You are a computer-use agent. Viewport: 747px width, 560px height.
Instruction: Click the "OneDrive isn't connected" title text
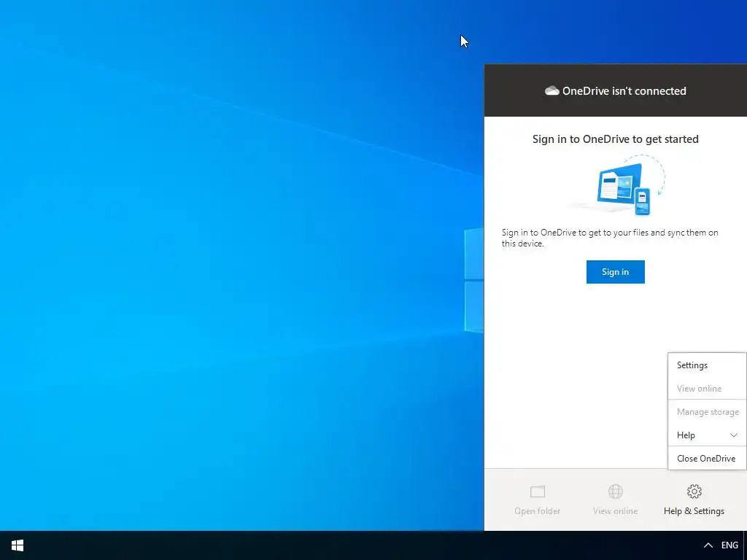click(x=624, y=91)
